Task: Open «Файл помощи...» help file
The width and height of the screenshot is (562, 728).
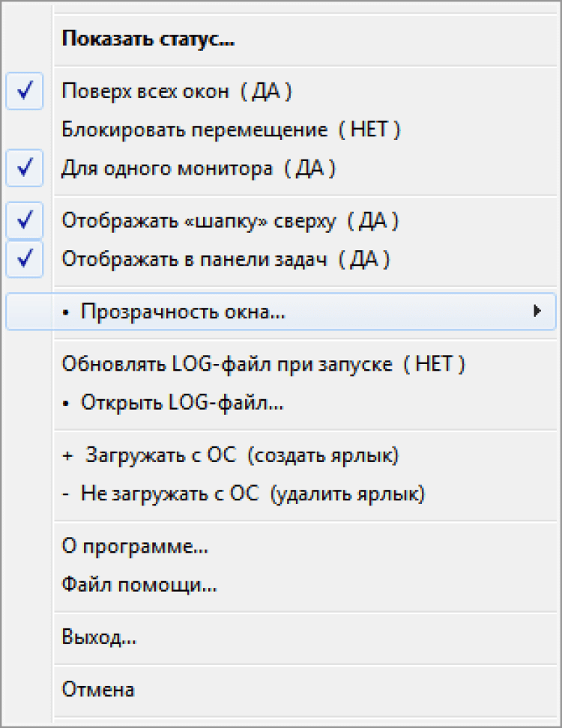Action: click(139, 586)
